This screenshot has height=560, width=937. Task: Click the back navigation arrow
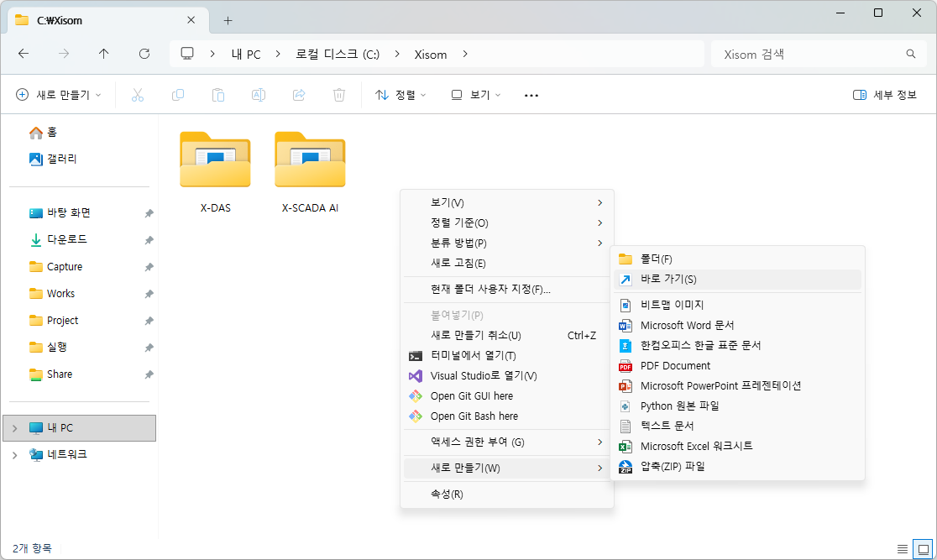pos(24,54)
